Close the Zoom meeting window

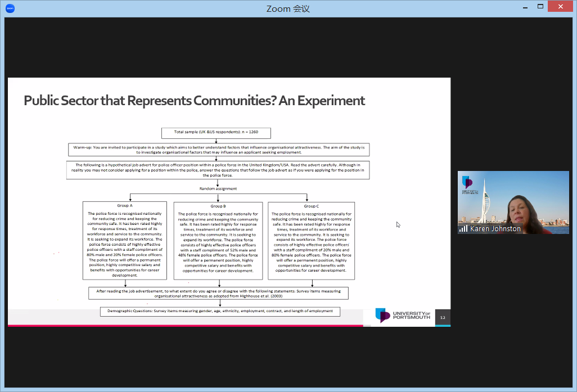pyautogui.click(x=561, y=7)
